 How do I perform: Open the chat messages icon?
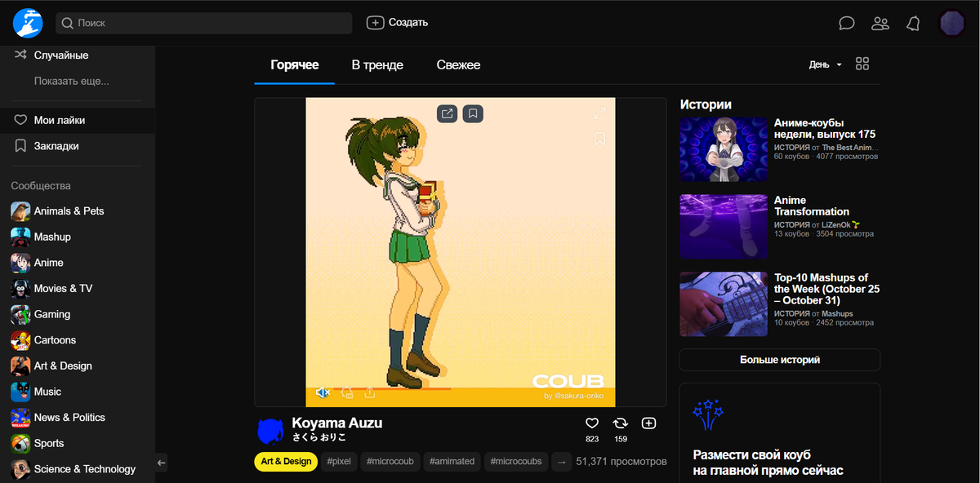click(x=847, y=23)
